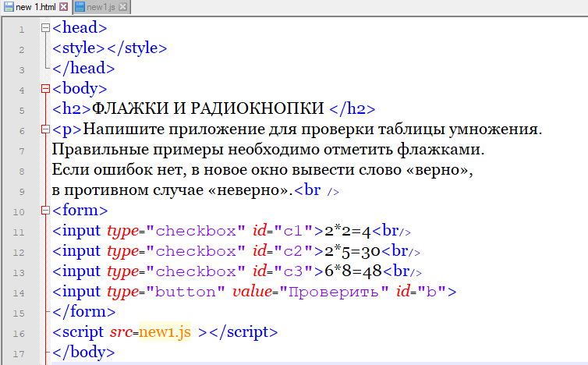Close the new1.js tab
Image resolution: width=588 pixels, height=365 pixels.
pyautogui.click(x=123, y=7)
